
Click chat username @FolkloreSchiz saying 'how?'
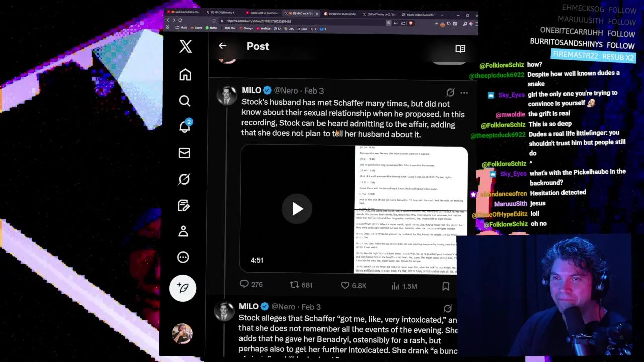tap(502, 65)
